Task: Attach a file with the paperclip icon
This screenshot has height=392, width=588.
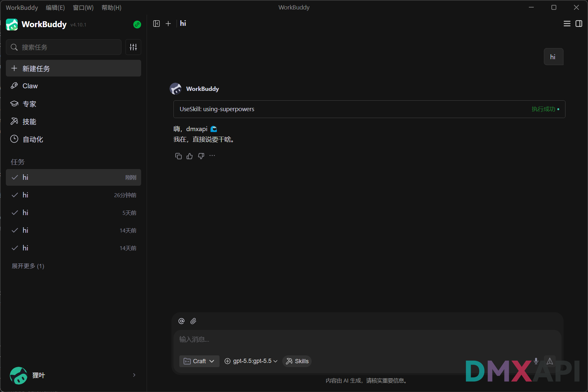Action: tap(193, 321)
